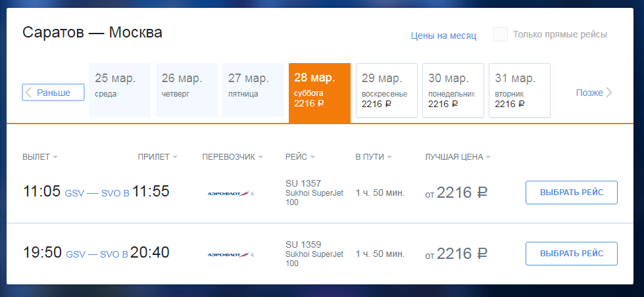Click the Aeroflot logo for flight SU 1357
This screenshot has width=644, height=297.
point(231,193)
